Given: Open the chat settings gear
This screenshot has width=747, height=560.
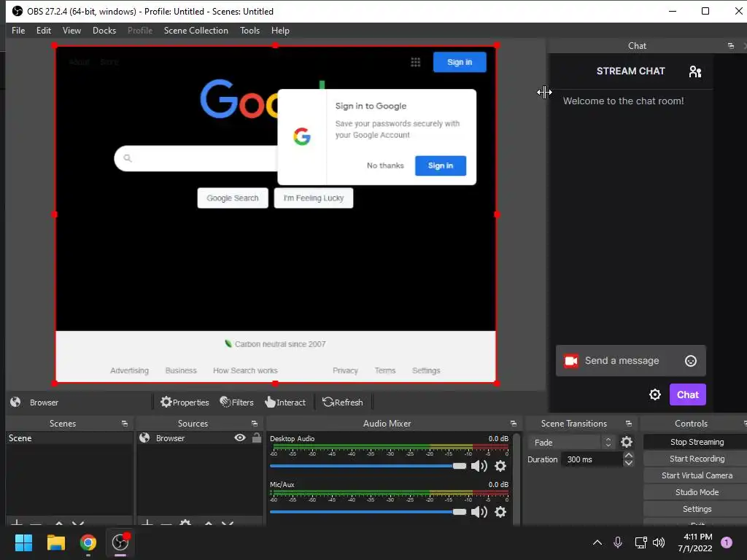Looking at the screenshot, I should (x=655, y=394).
